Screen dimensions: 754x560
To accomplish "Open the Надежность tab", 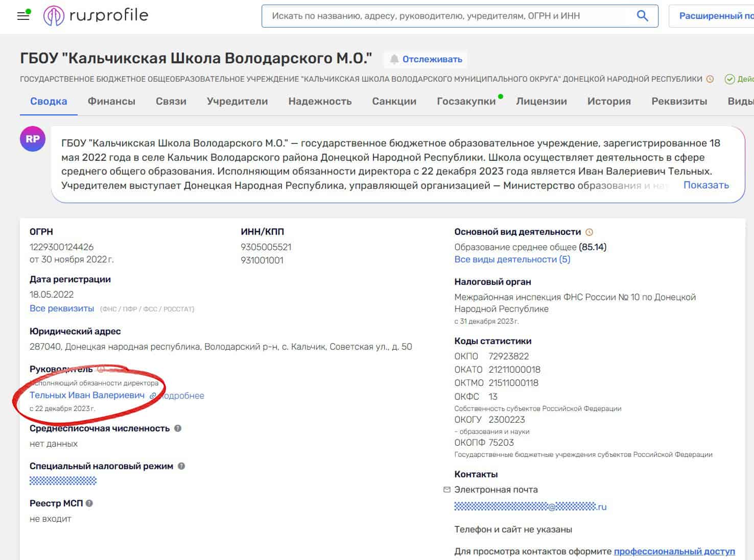I will pyautogui.click(x=320, y=102).
